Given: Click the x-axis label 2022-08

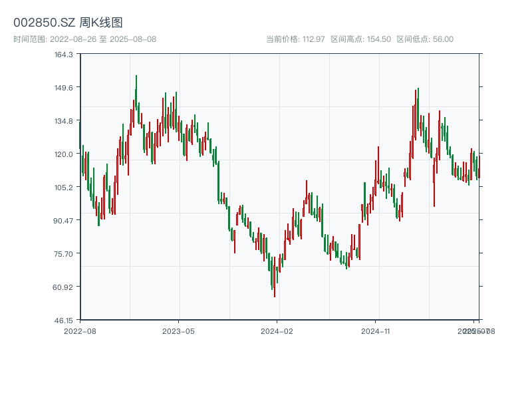Looking at the screenshot, I should click(x=80, y=331).
